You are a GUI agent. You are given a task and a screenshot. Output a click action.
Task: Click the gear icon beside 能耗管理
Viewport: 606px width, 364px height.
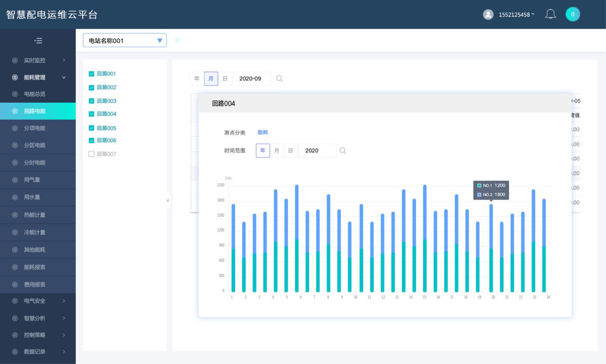(15, 77)
